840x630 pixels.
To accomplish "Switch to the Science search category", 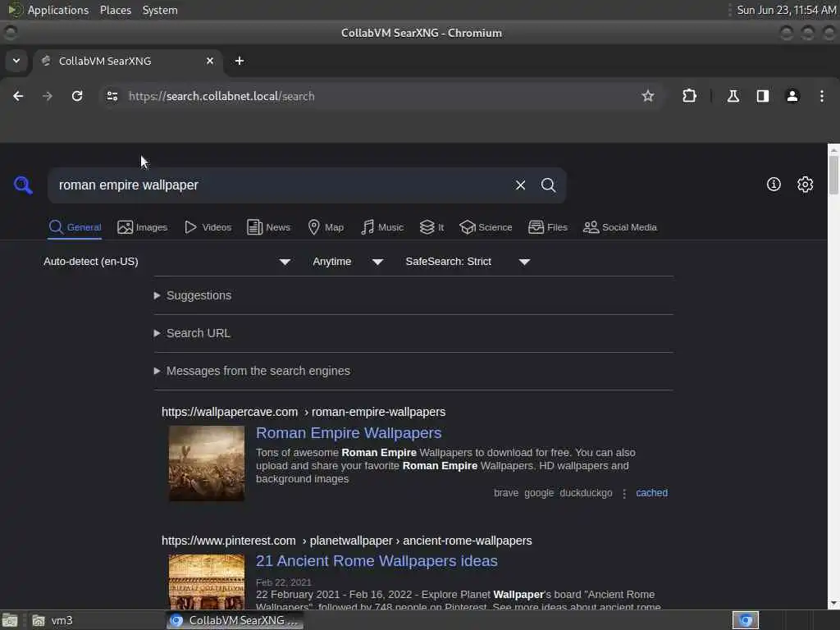I will pyautogui.click(x=486, y=227).
